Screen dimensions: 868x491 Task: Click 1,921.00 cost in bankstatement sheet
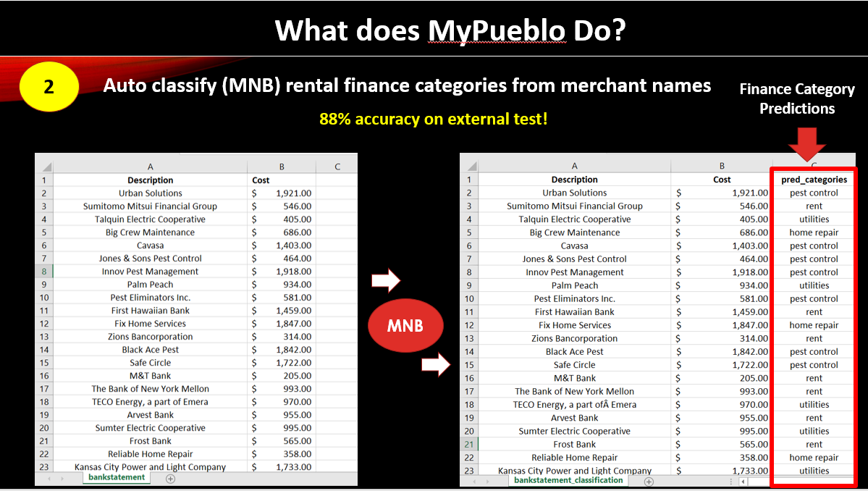click(x=281, y=193)
